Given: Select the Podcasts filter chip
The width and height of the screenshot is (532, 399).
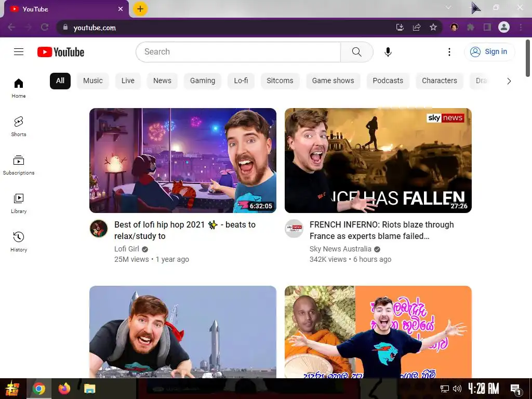Looking at the screenshot, I should pyautogui.click(x=388, y=81).
